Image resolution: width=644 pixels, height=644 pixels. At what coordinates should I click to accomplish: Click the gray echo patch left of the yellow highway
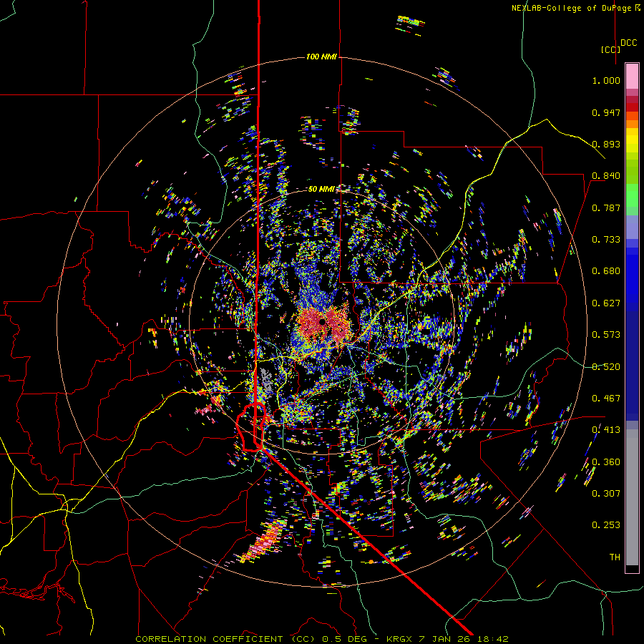click(266, 380)
